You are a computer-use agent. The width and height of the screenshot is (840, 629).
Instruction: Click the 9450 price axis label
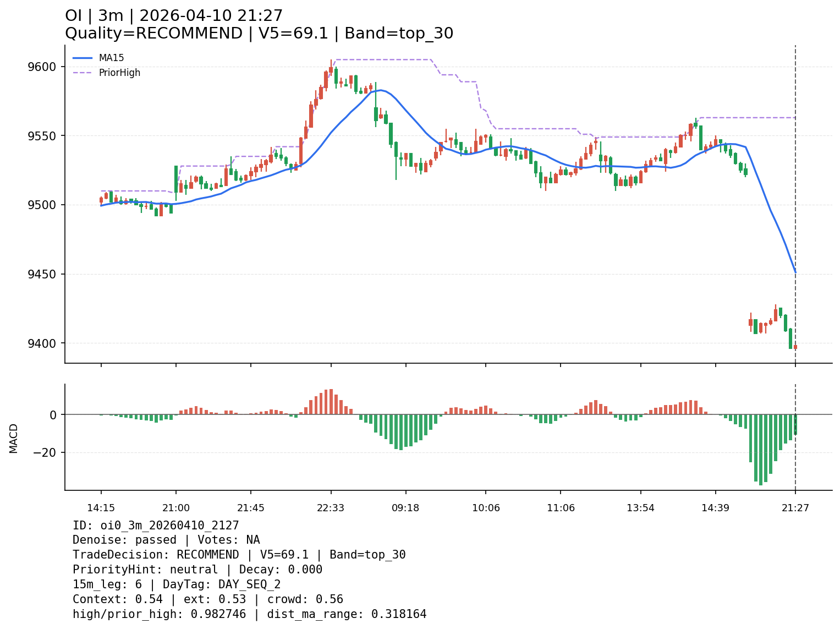click(42, 274)
